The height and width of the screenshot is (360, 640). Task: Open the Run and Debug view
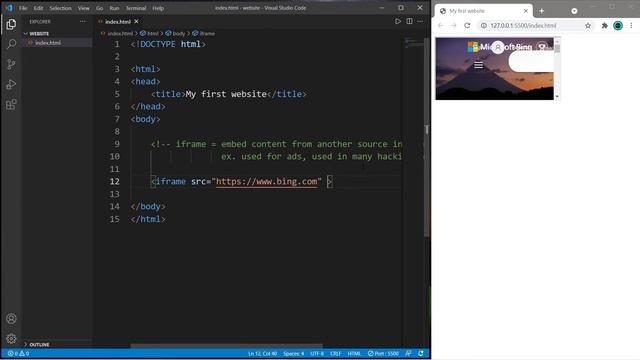[x=11, y=84]
